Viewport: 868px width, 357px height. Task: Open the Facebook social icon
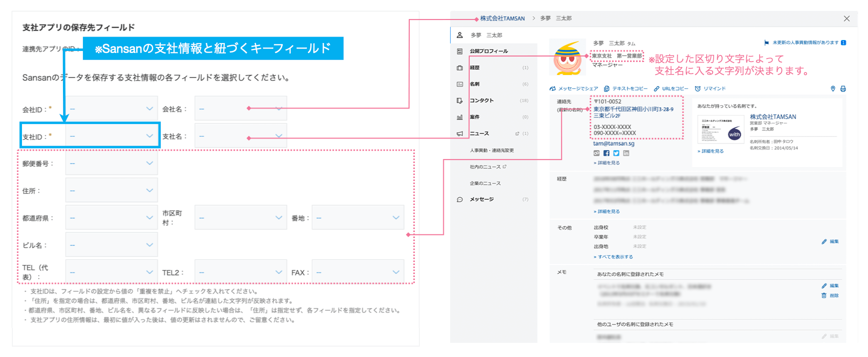(606, 153)
